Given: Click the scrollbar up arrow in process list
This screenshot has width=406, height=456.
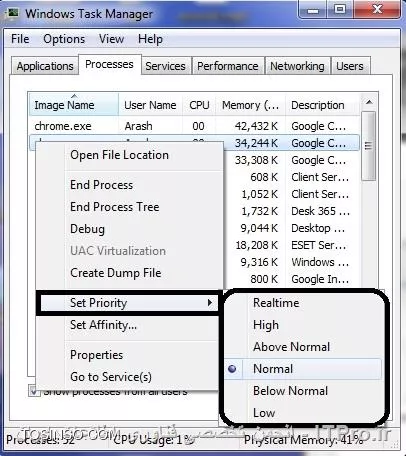Looking at the screenshot, I should [x=369, y=102].
